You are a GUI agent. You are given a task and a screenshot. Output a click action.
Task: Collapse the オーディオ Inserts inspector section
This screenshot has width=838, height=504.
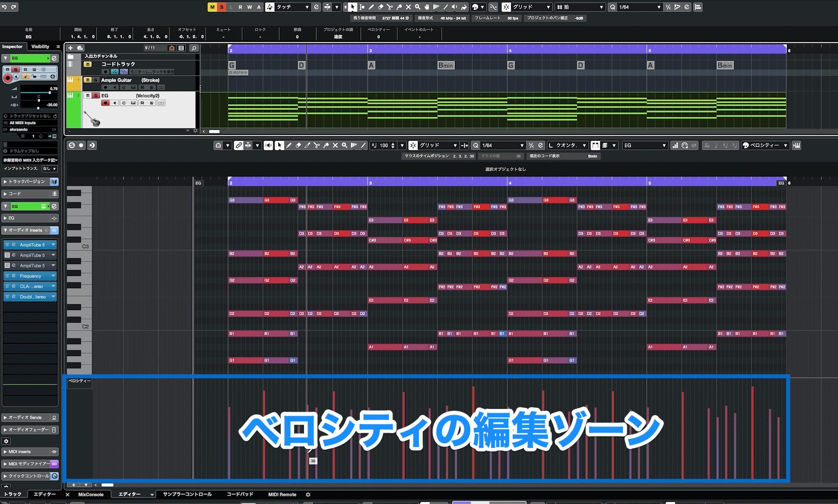tap(25, 230)
